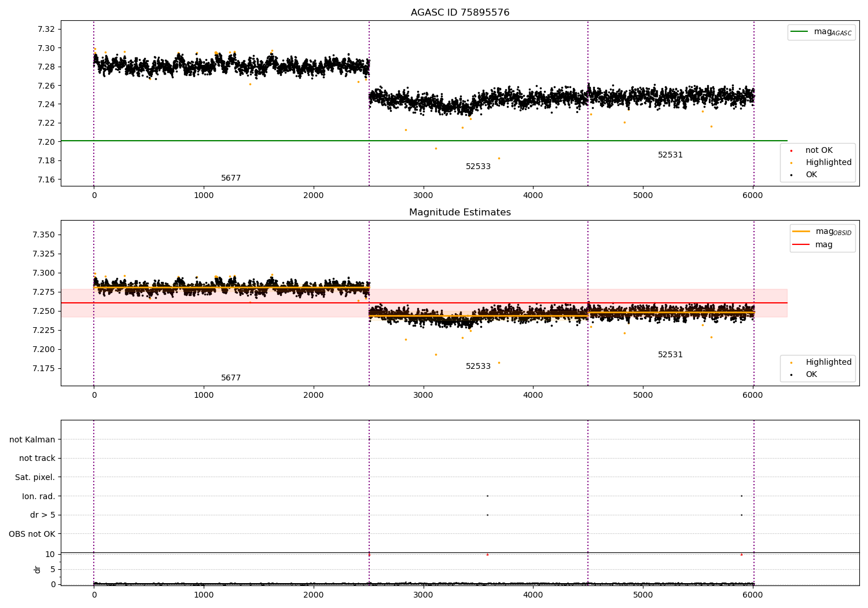Click lowest orange highlighted point in top plot near 3700
The image size is (868, 608).
pyautogui.click(x=499, y=158)
